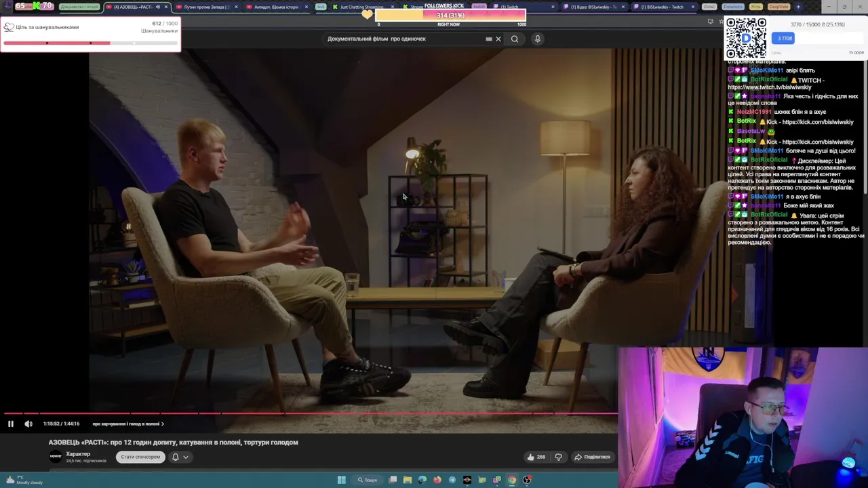This screenshot has height=488, width=868.
Task: Click the Стати спонсором button
Action: [140, 457]
